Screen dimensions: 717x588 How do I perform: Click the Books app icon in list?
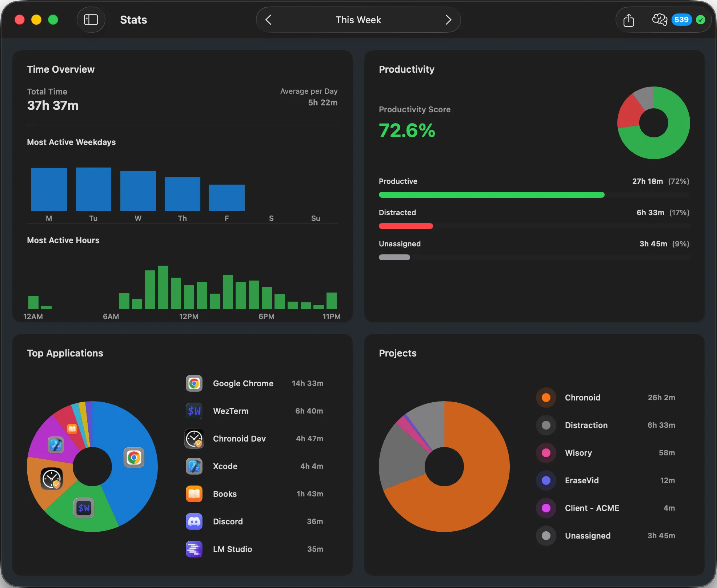(x=194, y=494)
